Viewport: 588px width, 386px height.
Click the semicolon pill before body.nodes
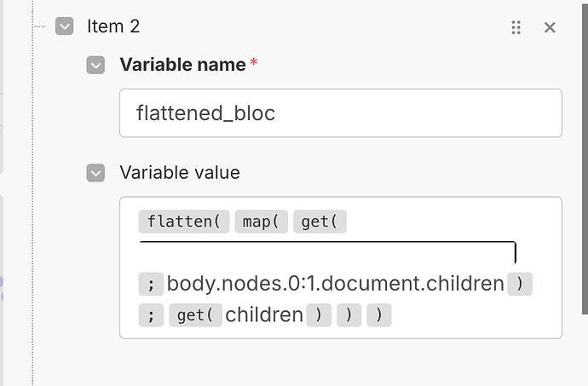coord(151,284)
